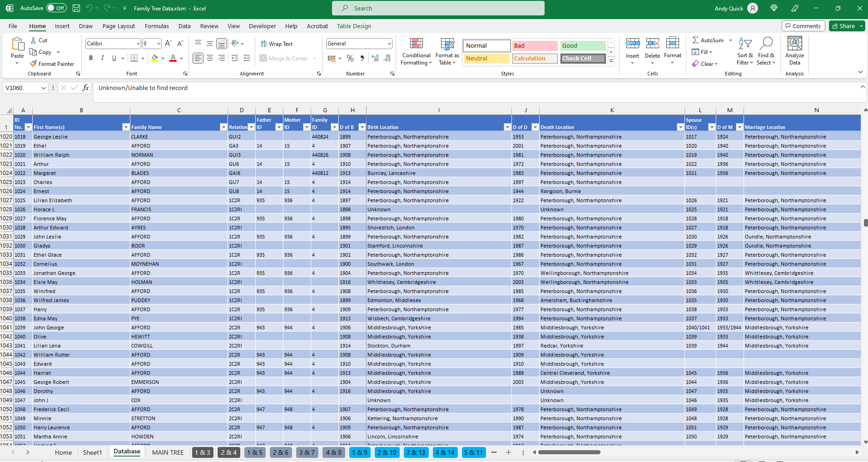This screenshot has width=868, height=462.
Task: Click the Save disk icon
Action: 76,8
